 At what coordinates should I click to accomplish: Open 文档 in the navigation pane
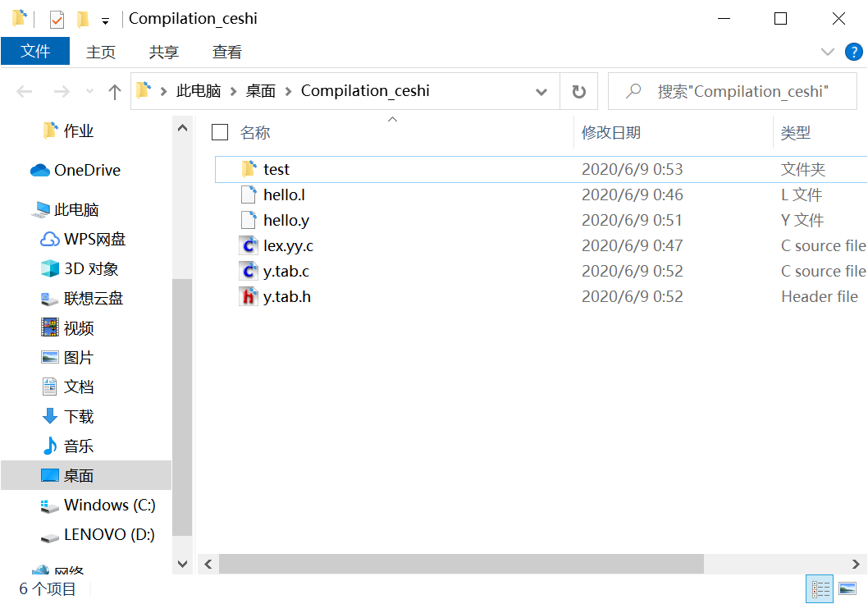[67, 387]
